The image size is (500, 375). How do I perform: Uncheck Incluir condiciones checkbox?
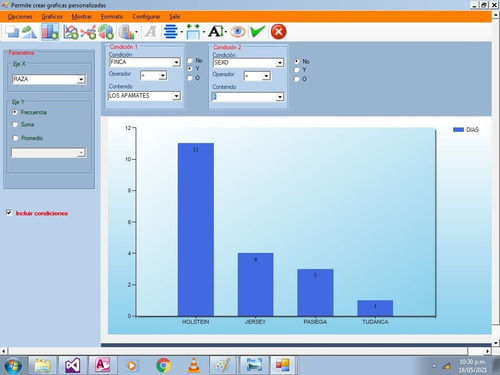click(x=9, y=213)
